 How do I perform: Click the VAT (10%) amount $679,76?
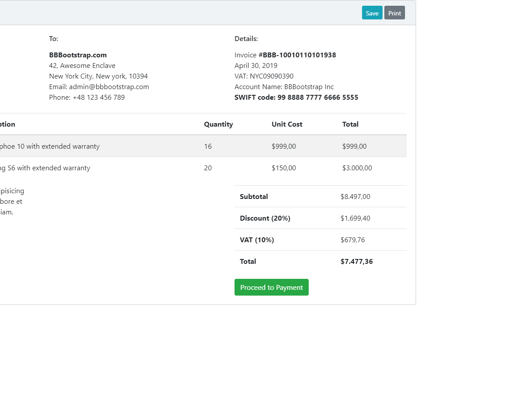pos(353,240)
